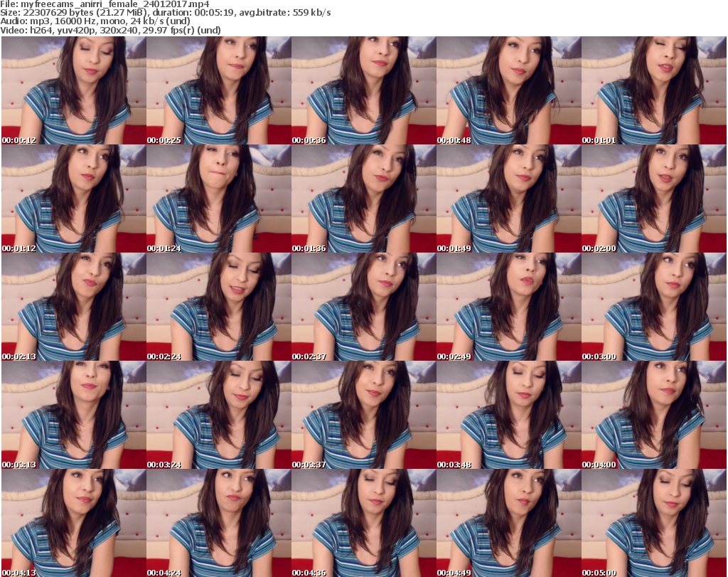Pick the 00:02:24 video frame
The height and width of the screenshot is (577, 728).
(x=219, y=307)
